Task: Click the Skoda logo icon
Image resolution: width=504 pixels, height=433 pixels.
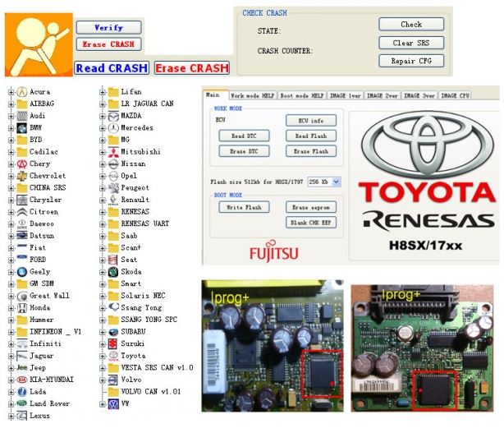Action: [113, 272]
